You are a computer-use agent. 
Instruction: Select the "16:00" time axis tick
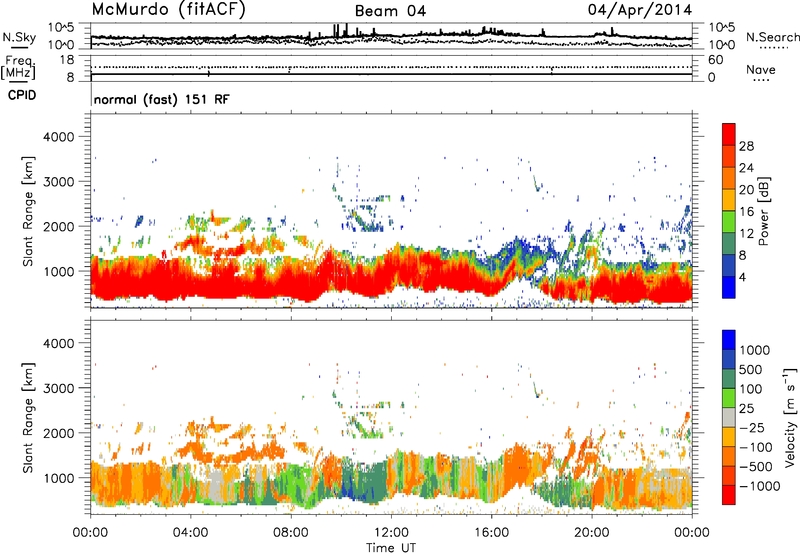coord(491,533)
